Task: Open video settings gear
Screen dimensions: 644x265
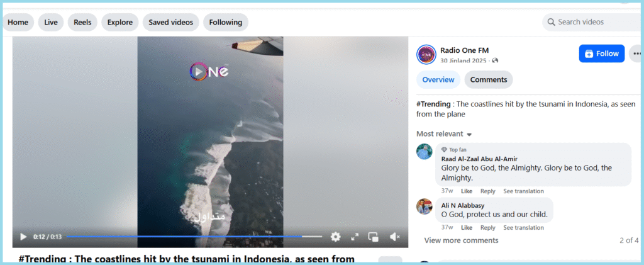Action: 336,237
